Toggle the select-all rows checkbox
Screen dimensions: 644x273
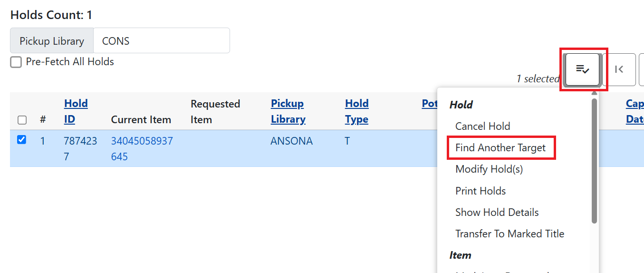[x=22, y=120]
